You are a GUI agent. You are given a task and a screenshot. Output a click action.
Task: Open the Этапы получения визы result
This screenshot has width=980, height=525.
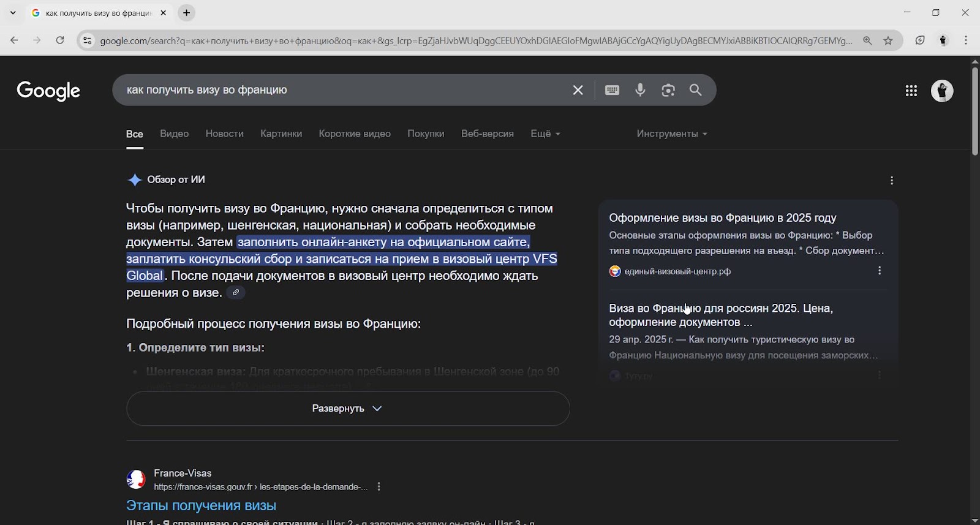(x=201, y=505)
